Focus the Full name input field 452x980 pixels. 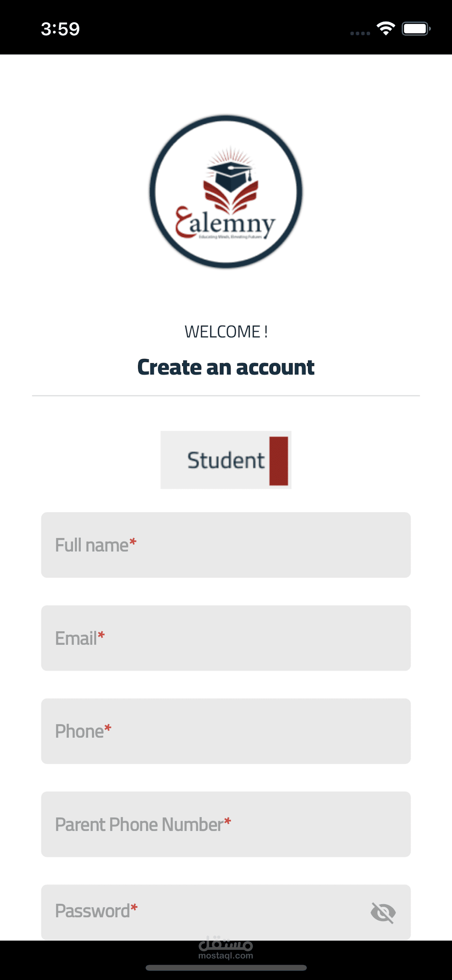click(x=226, y=545)
